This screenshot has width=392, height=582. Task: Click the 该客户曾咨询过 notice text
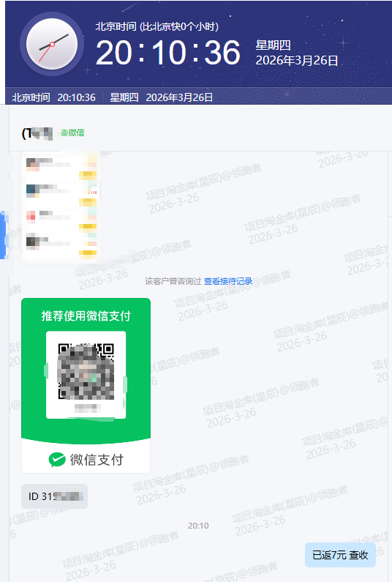[x=173, y=281]
